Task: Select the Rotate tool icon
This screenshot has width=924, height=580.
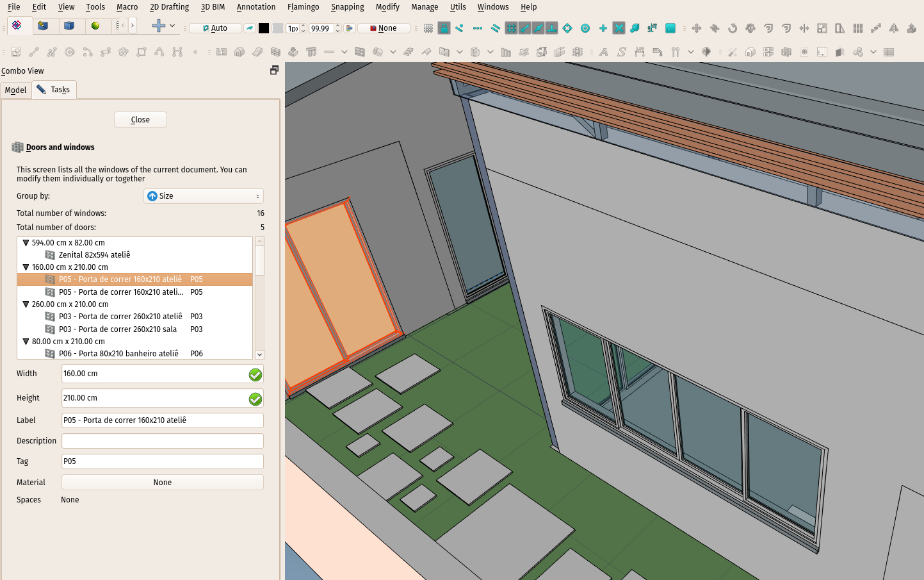Action: 733,28
